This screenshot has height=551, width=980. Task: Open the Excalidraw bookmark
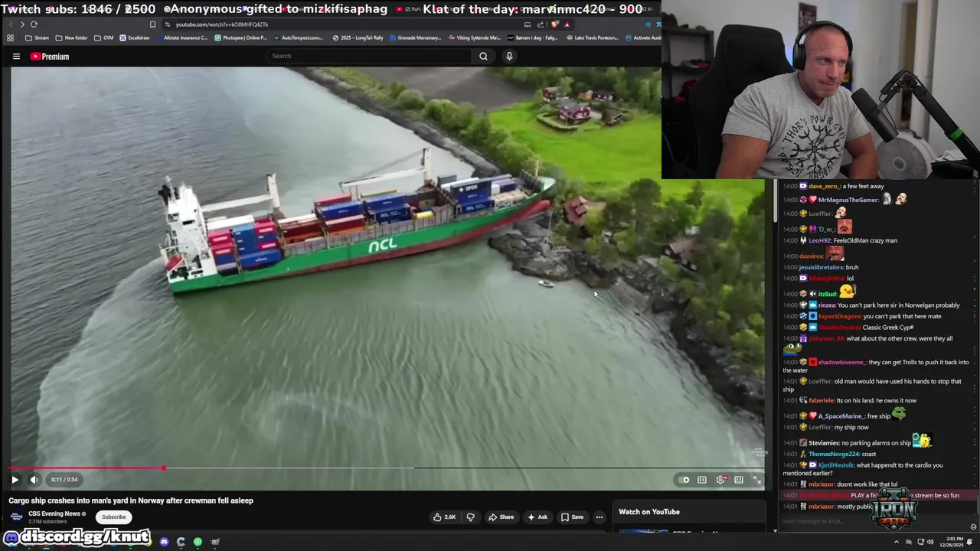tap(135, 37)
